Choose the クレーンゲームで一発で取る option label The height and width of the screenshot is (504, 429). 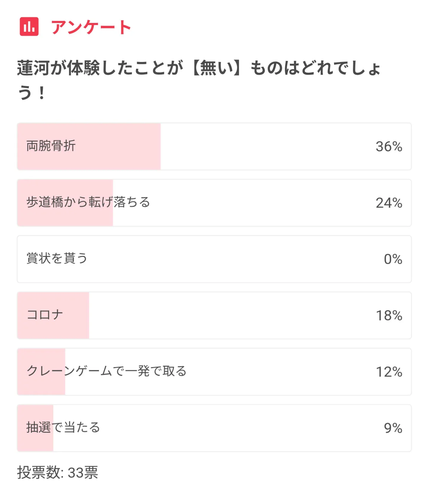(x=106, y=371)
